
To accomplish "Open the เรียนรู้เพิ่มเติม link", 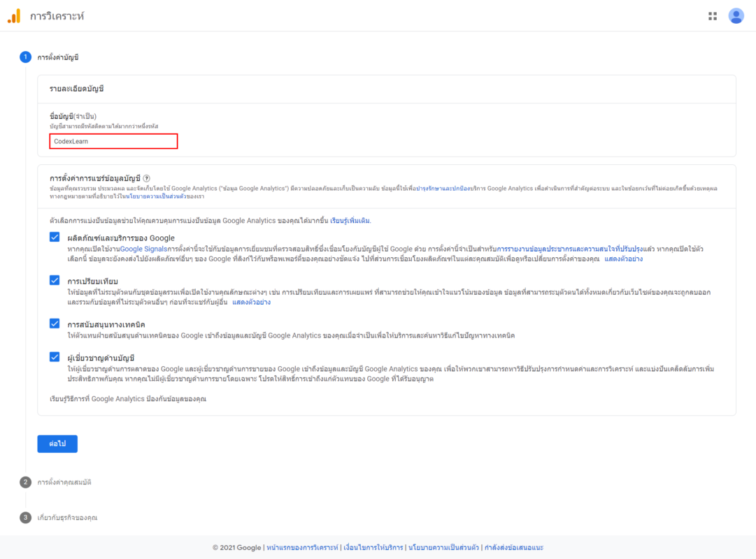I will (350, 221).
